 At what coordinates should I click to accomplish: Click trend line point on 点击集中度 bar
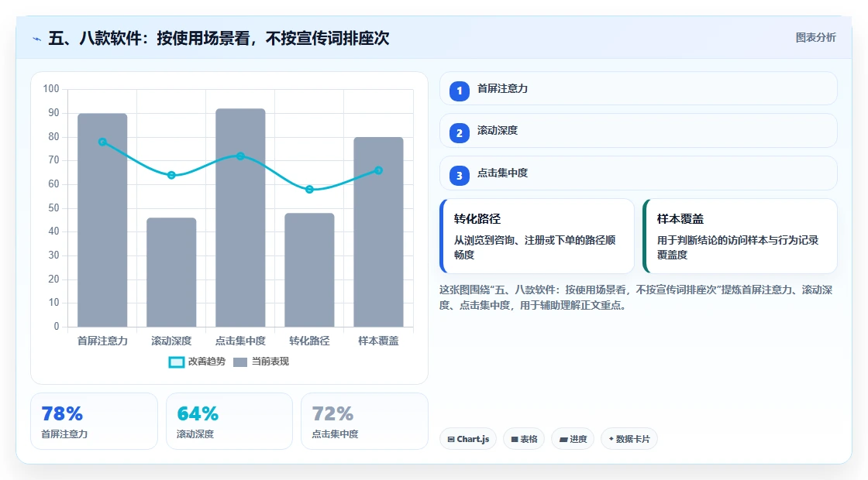click(x=240, y=156)
